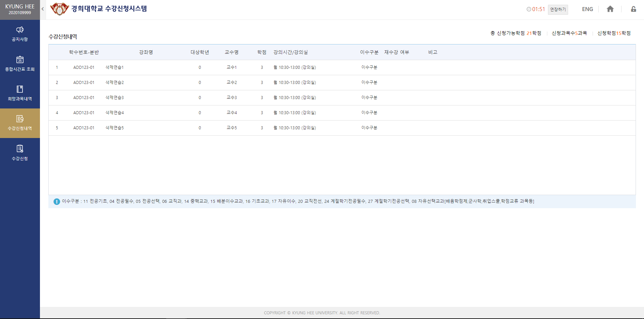
Task: Click professor name 교수5
Action: (x=232, y=128)
